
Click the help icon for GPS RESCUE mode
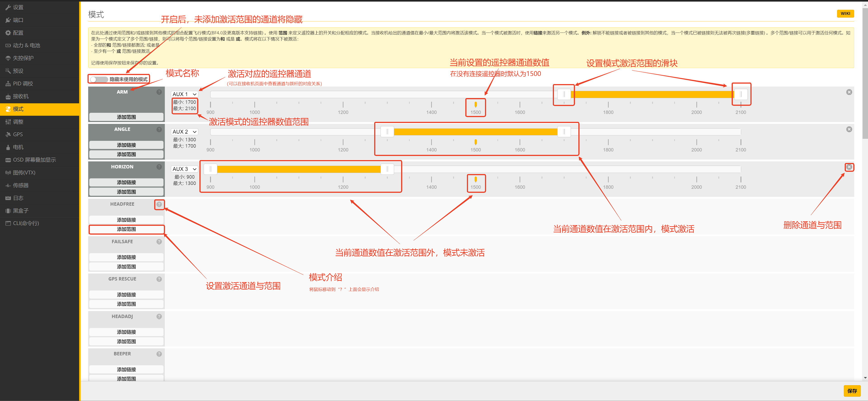pos(159,279)
